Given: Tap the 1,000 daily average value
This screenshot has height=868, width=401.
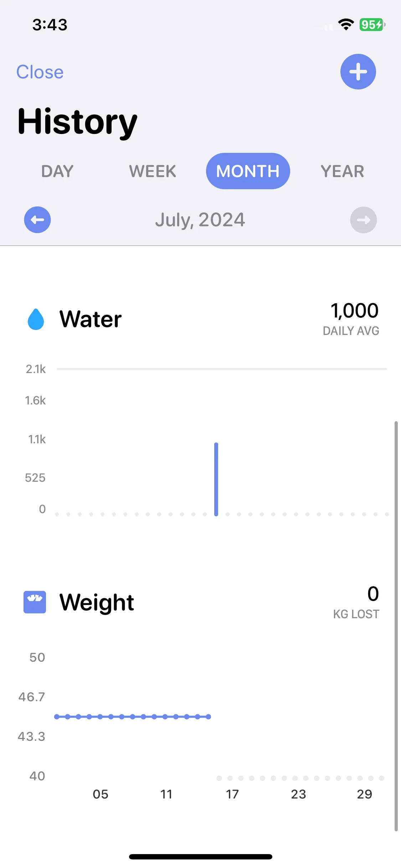Looking at the screenshot, I should (x=354, y=311).
